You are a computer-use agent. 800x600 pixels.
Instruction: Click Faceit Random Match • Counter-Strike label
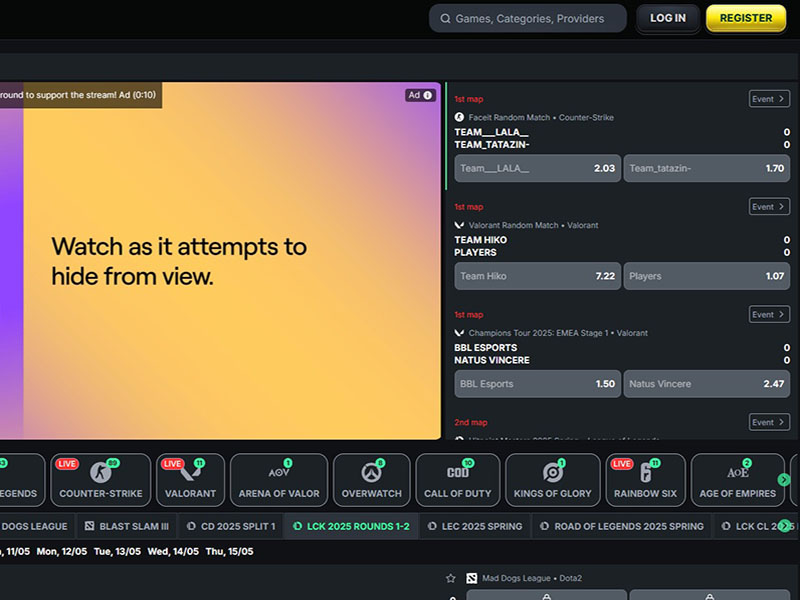click(x=541, y=117)
